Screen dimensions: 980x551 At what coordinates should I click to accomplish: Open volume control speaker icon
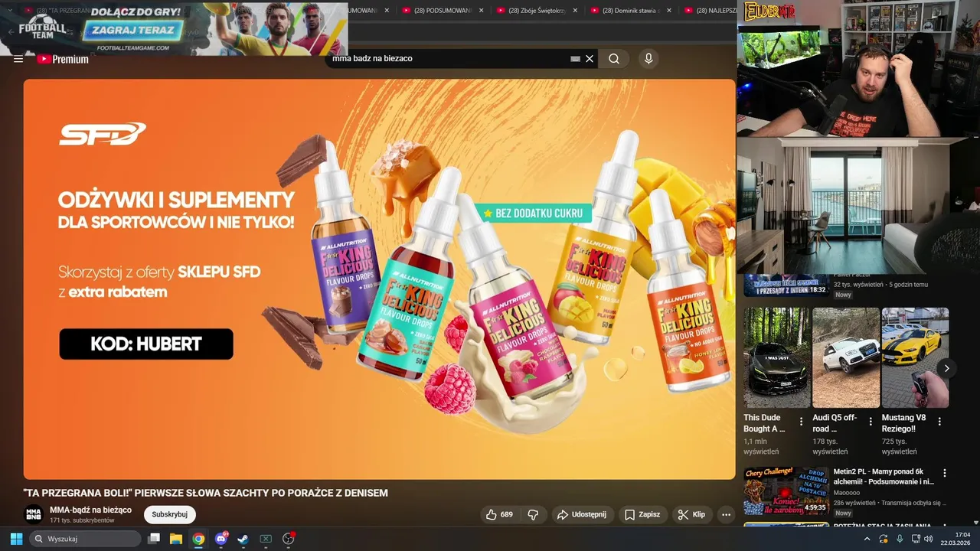pos(929,539)
